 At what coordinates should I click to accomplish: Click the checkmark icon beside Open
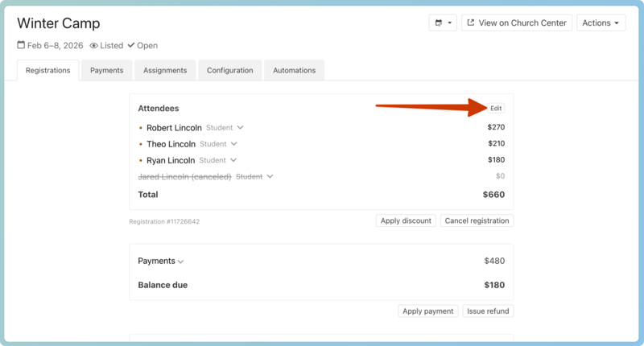[x=130, y=46]
